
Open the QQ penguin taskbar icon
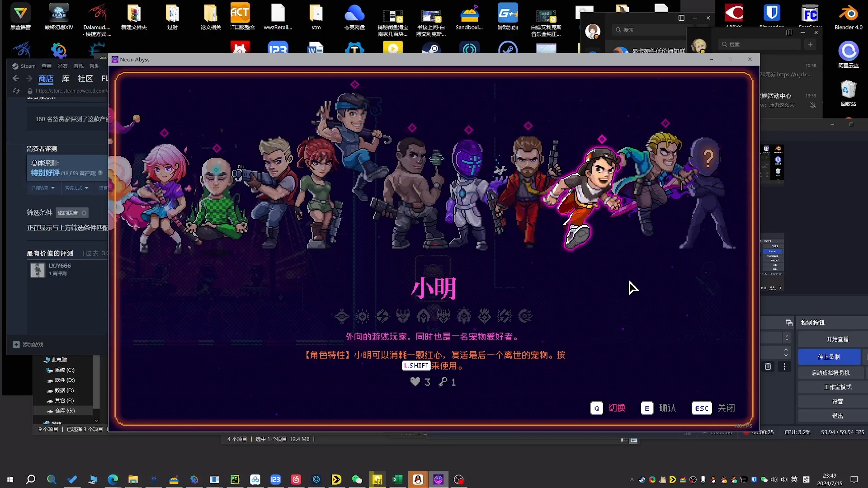click(418, 479)
